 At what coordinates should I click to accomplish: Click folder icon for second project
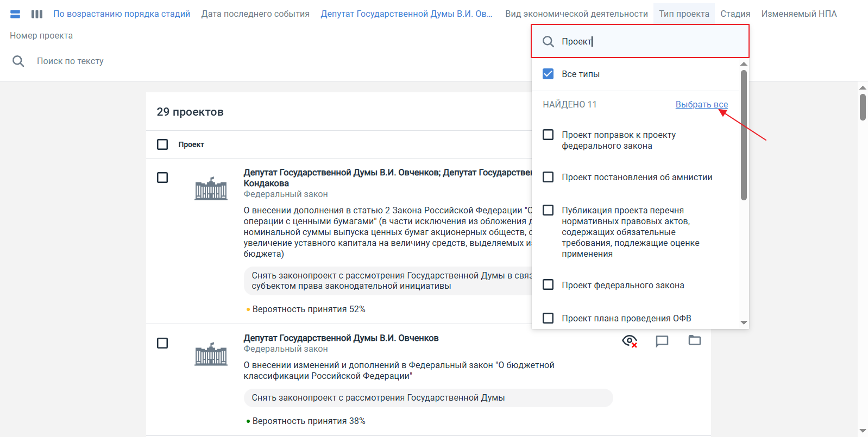694,340
